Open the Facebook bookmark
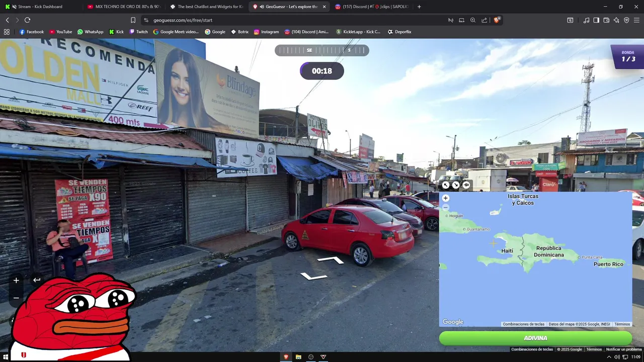 click(x=32, y=32)
